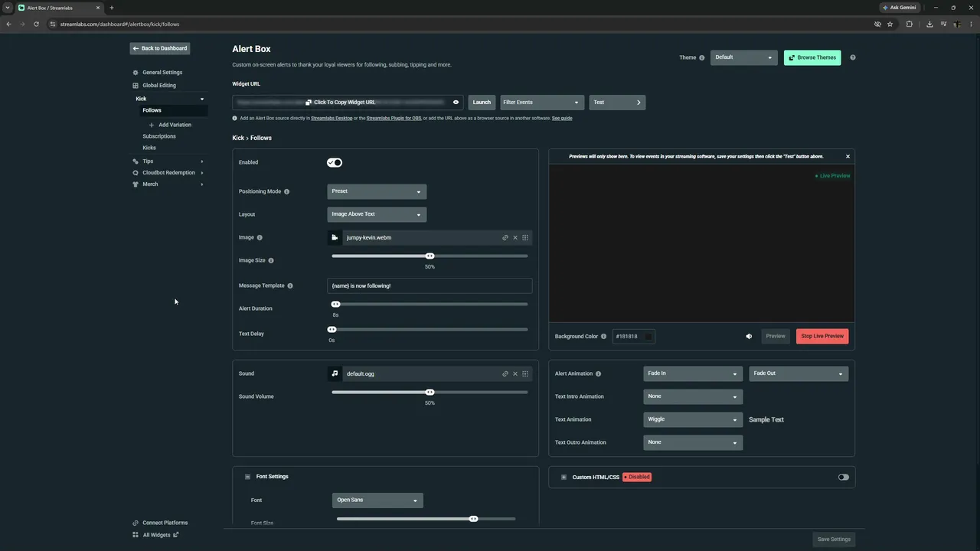
Task: Open the browser extensions puzzle icon
Action: point(910,24)
